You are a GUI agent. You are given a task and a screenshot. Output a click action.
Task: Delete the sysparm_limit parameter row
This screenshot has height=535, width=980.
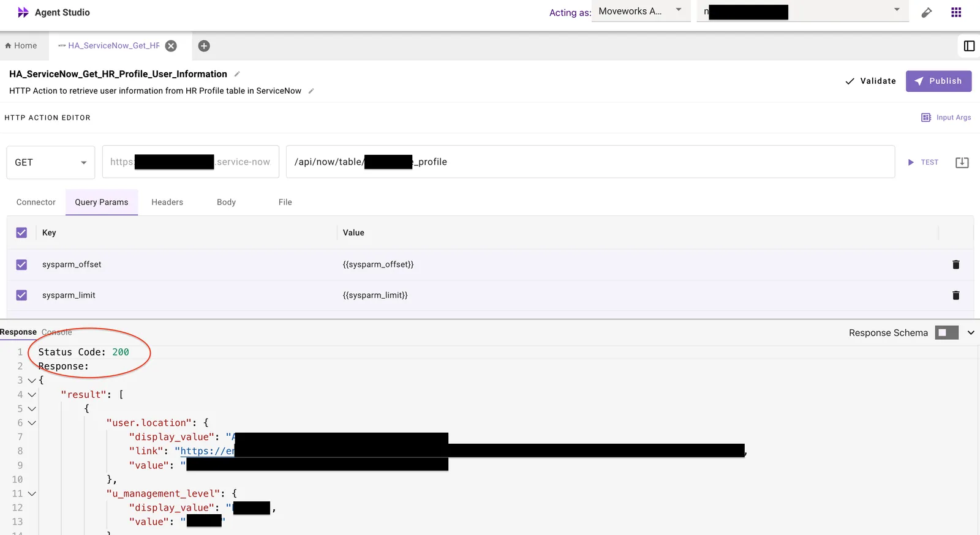[956, 295]
